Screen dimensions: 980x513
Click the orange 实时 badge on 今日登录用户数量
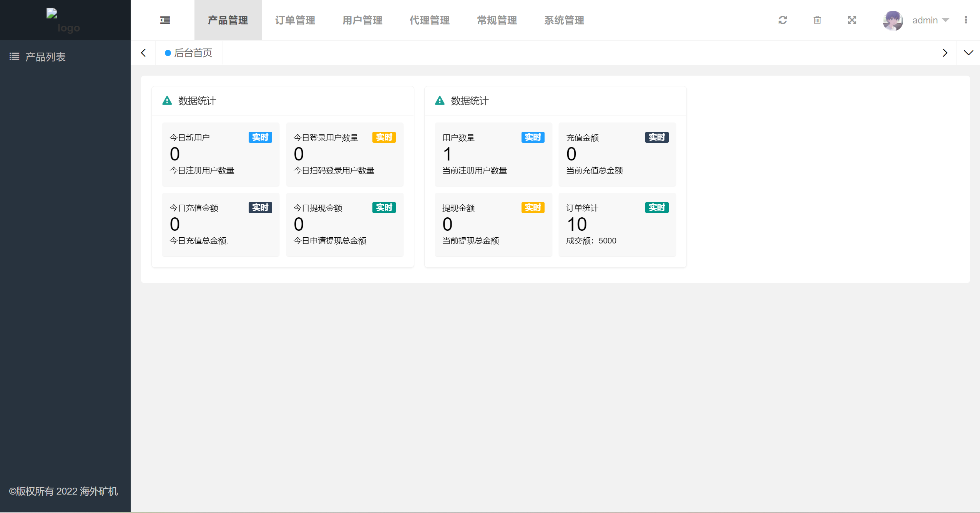(x=384, y=137)
